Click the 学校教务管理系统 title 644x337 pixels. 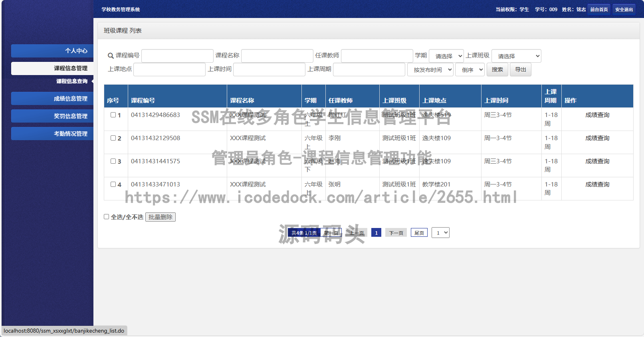coord(121,10)
